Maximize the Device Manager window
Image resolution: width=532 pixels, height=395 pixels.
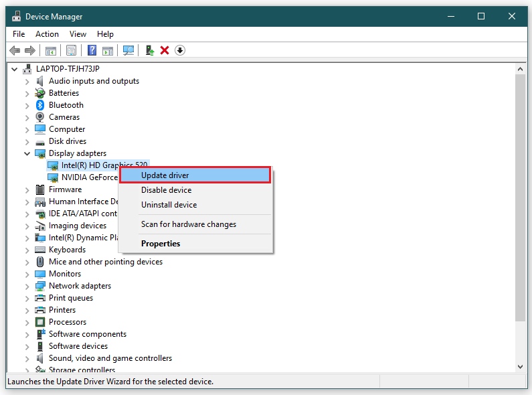point(481,16)
